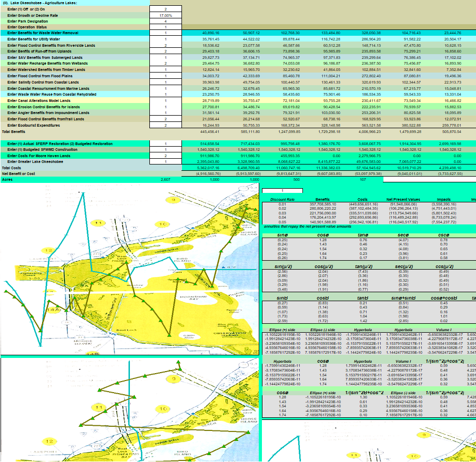Click the Waste Water Removal toggle value cell

(x=165, y=33)
